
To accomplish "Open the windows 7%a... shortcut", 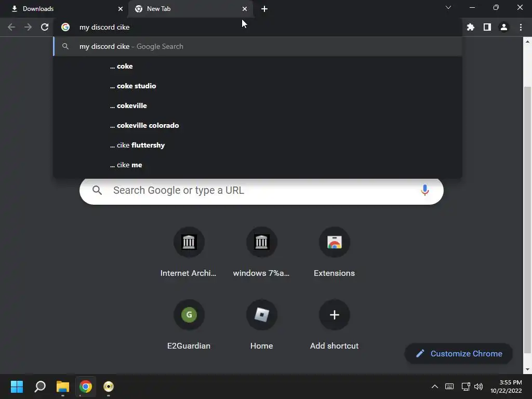I will 261,252.
